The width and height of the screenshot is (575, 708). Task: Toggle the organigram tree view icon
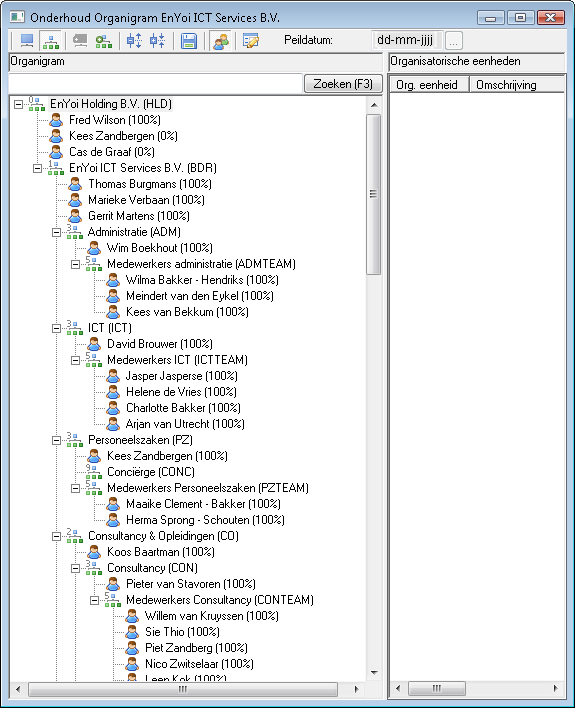[51, 41]
